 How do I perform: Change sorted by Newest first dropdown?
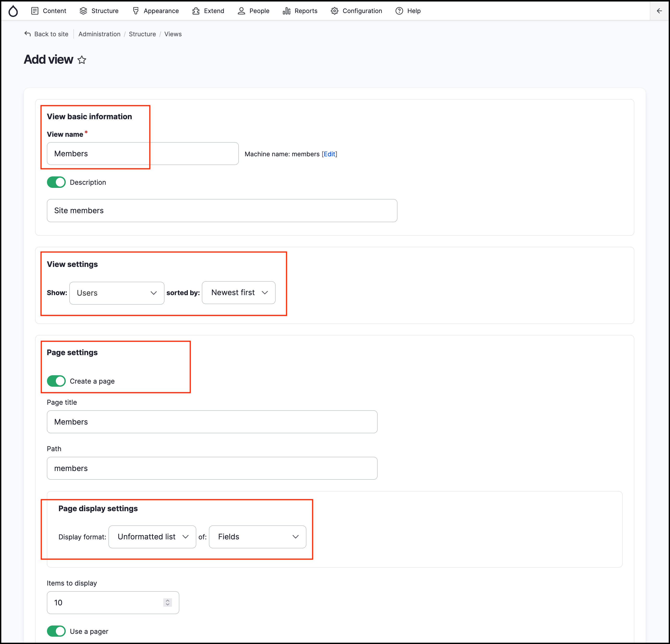pos(238,293)
